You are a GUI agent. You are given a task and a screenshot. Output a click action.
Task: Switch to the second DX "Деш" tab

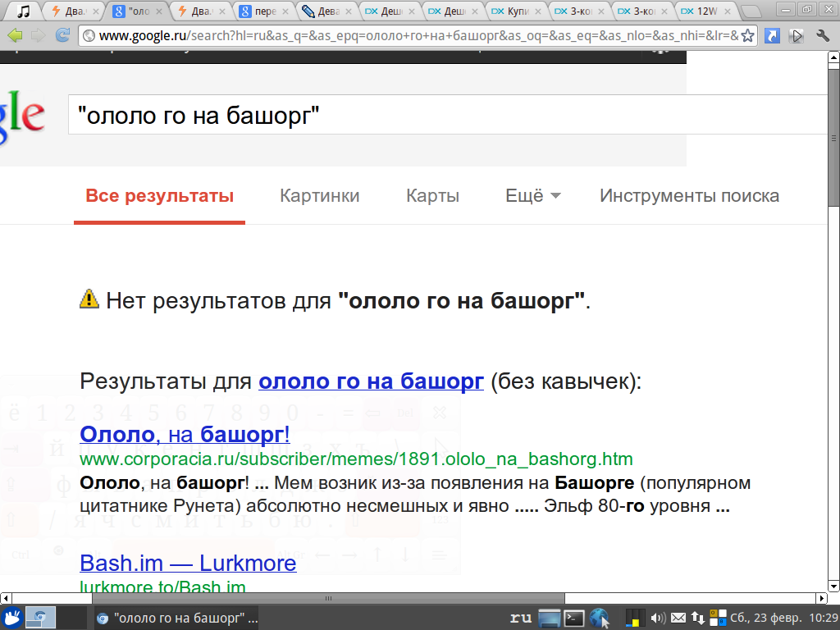pyautogui.click(x=454, y=11)
